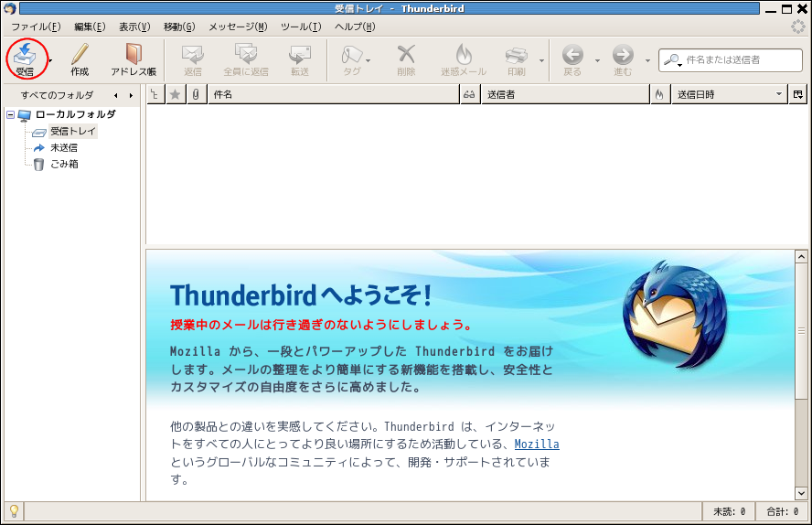
Task: Maximize the Thunderbird window
Action: click(x=786, y=9)
